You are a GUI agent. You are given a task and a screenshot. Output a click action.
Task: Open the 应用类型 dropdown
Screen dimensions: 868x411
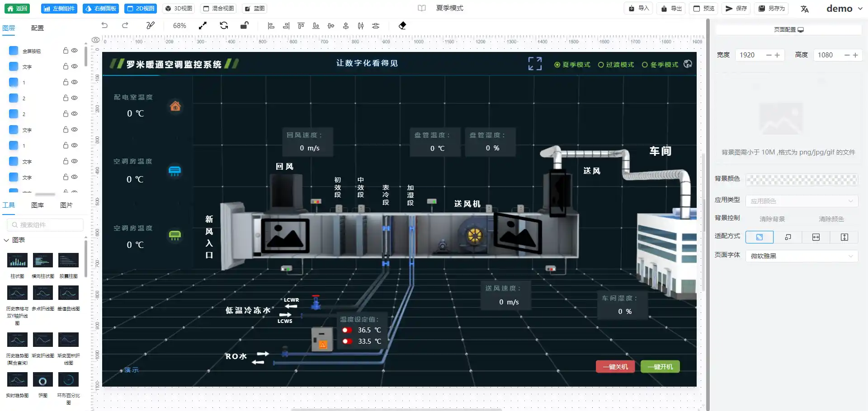(802, 201)
